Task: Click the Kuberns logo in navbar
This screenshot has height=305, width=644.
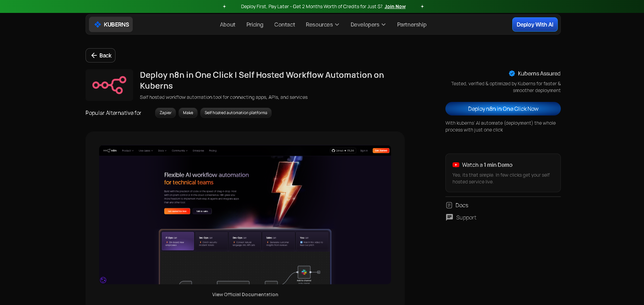Action: [111, 24]
